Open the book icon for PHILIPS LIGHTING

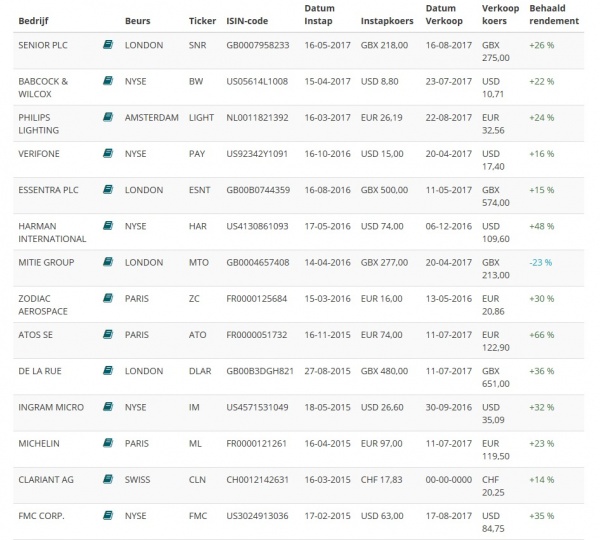pos(108,117)
